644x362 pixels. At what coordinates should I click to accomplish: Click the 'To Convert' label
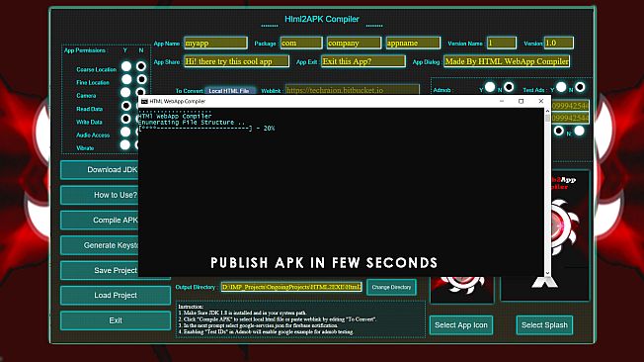click(x=189, y=91)
